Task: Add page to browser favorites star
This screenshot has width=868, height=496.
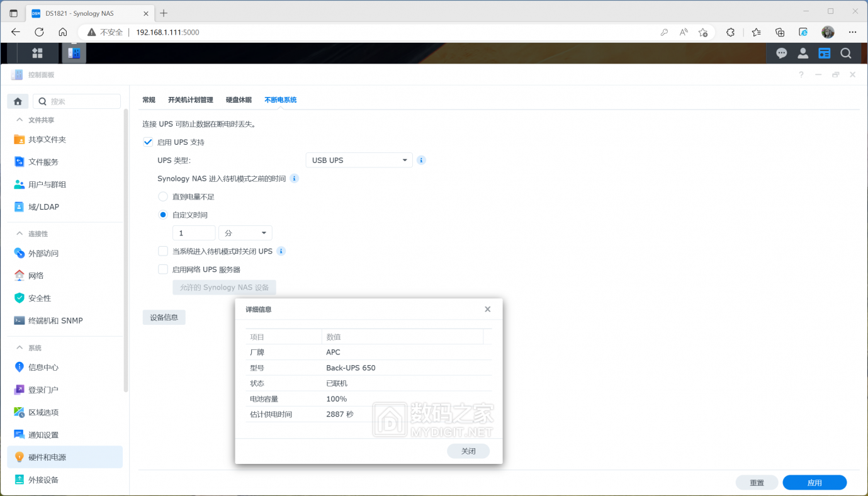Action: pos(703,32)
